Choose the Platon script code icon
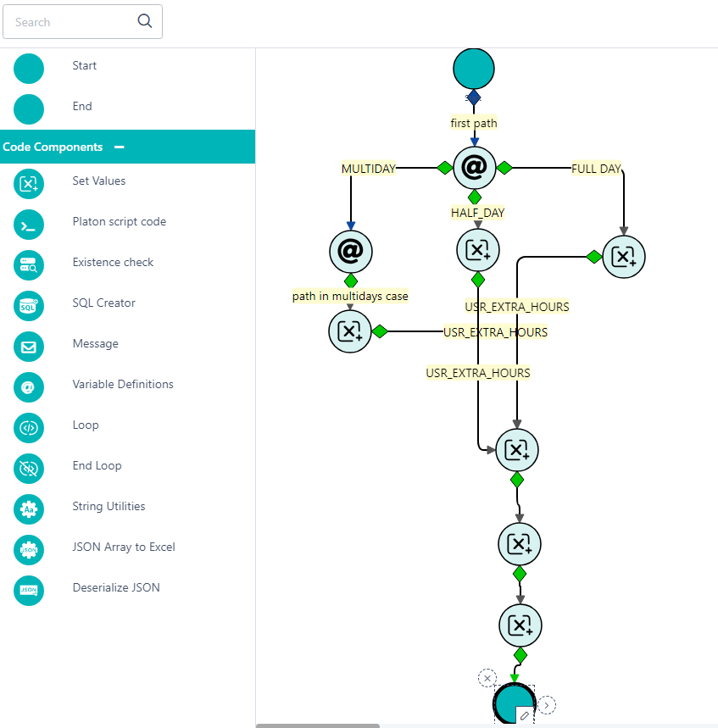This screenshot has height=728, width=718. [29, 224]
